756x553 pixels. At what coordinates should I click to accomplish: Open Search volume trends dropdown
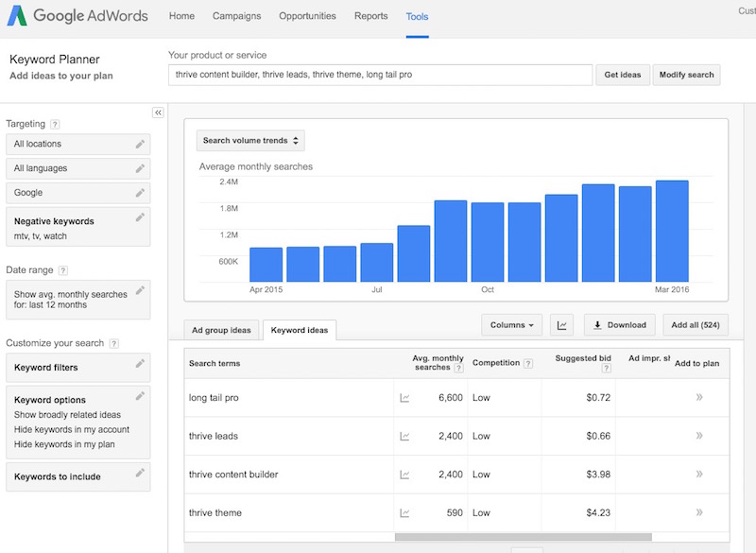250,141
